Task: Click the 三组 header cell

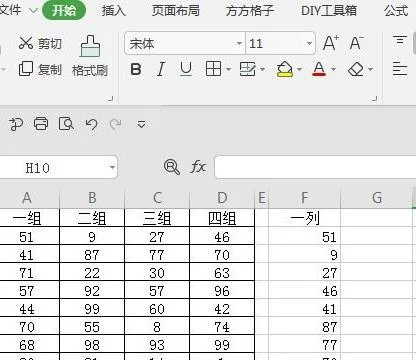Action: 157,218
